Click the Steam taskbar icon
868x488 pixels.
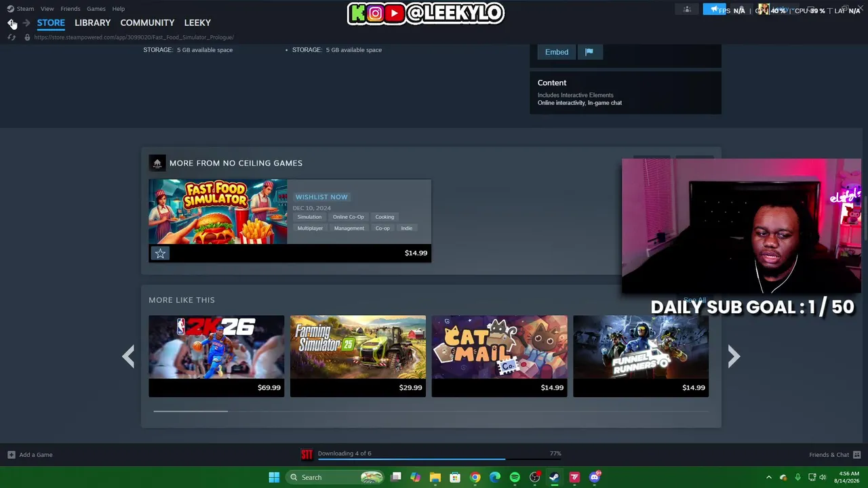pos(555,477)
